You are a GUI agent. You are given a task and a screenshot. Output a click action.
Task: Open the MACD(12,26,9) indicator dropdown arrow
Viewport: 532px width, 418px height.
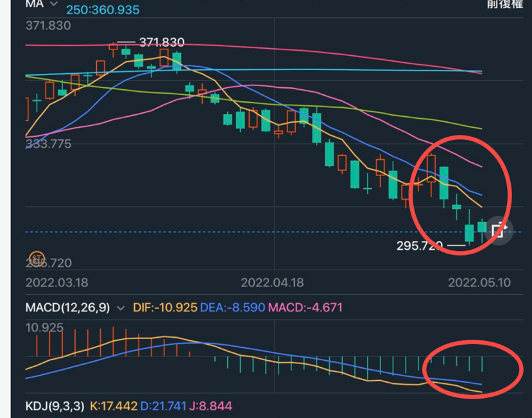(x=121, y=308)
